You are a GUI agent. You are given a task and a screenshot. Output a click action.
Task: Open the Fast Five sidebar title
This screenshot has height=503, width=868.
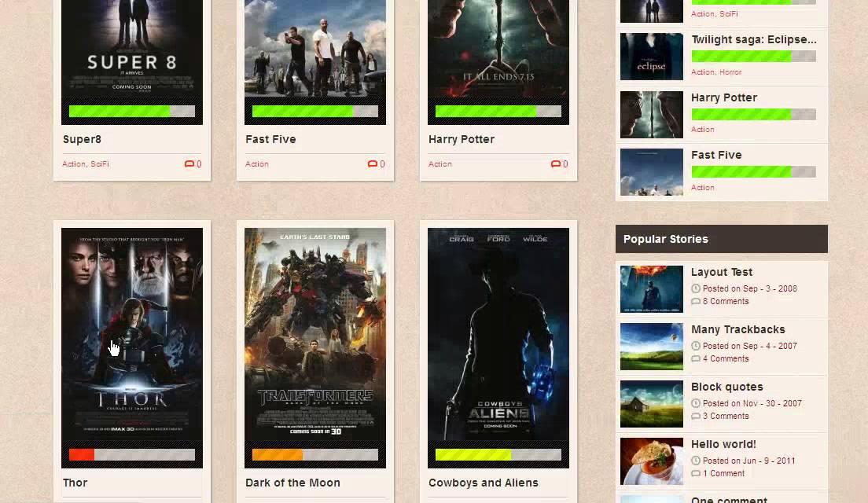[x=716, y=156]
